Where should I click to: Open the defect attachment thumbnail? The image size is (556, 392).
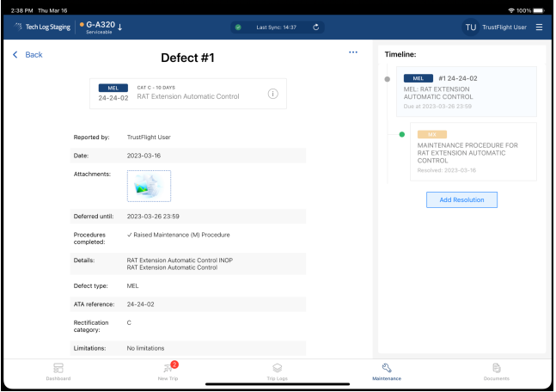tap(149, 185)
